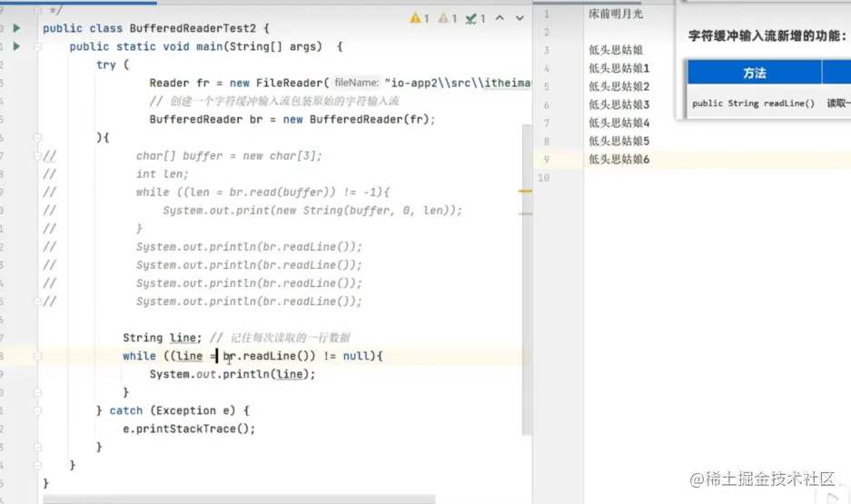Collapse the try block fold marker at '){'
Viewport: 851px width, 504px height.
click(37, 138)
